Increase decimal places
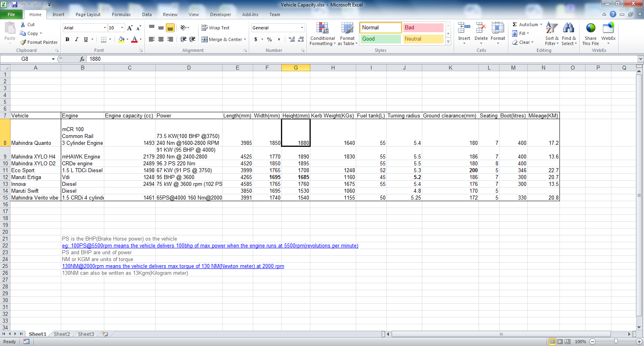The width and height of the screenshot is (644, 346). pyautogui.click(x=292, y=39)
